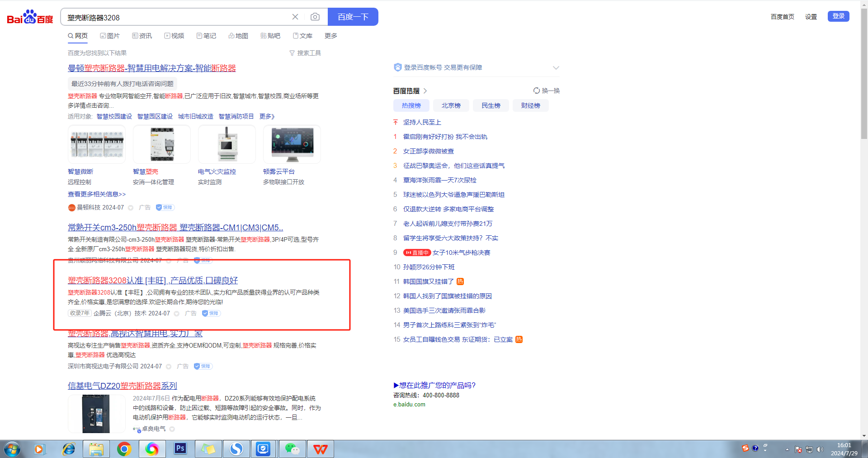Open WeChat from the taskbar
868x458 pixels.
click(292, 449)
